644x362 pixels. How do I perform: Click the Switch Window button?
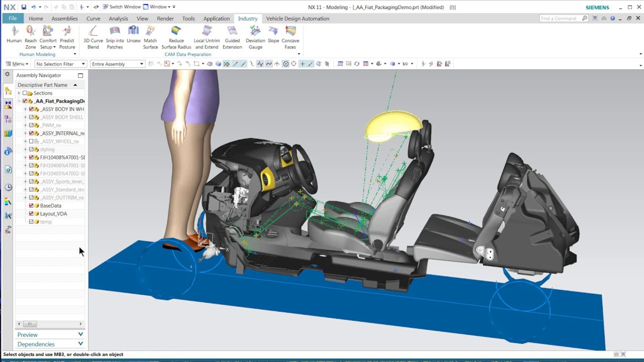click(122, 7)
